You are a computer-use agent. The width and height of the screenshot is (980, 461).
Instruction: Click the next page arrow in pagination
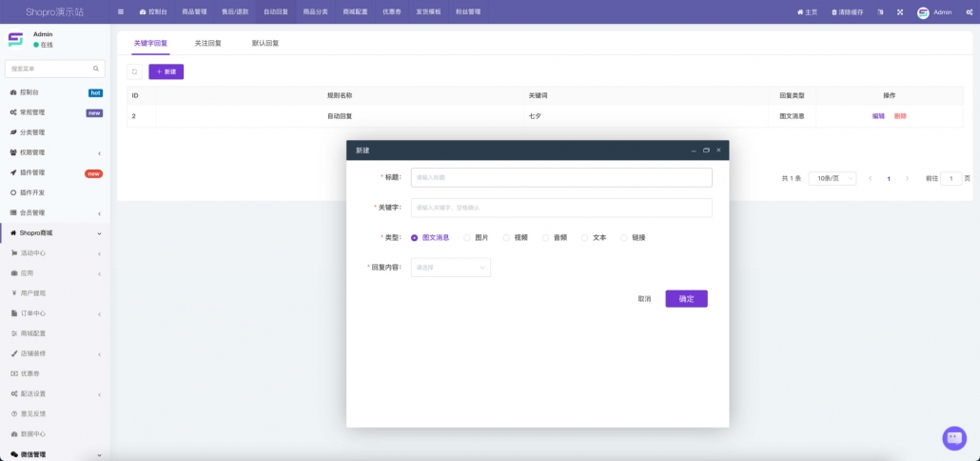click(x=907, y=178)
